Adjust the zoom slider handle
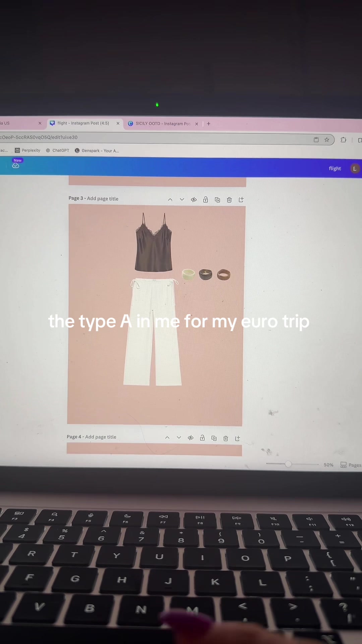 288,464
